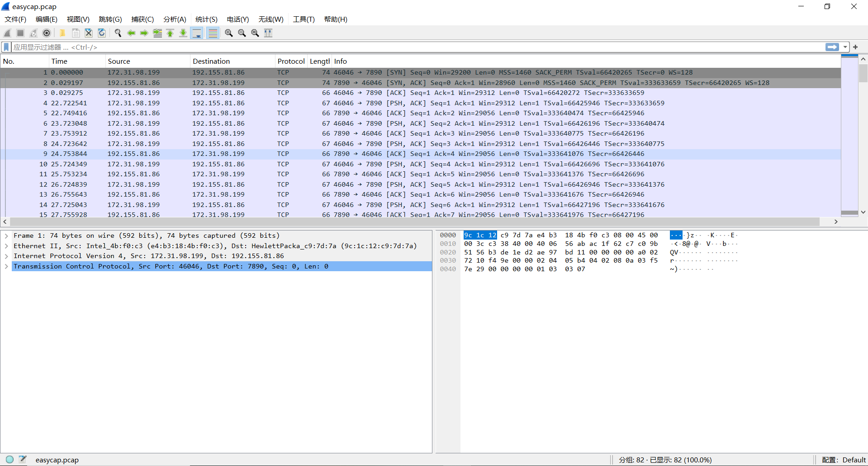Click packet list vertical scrollbar thumb
The width and height of the screenshot is (868, 466).
[x=863, y=73]
